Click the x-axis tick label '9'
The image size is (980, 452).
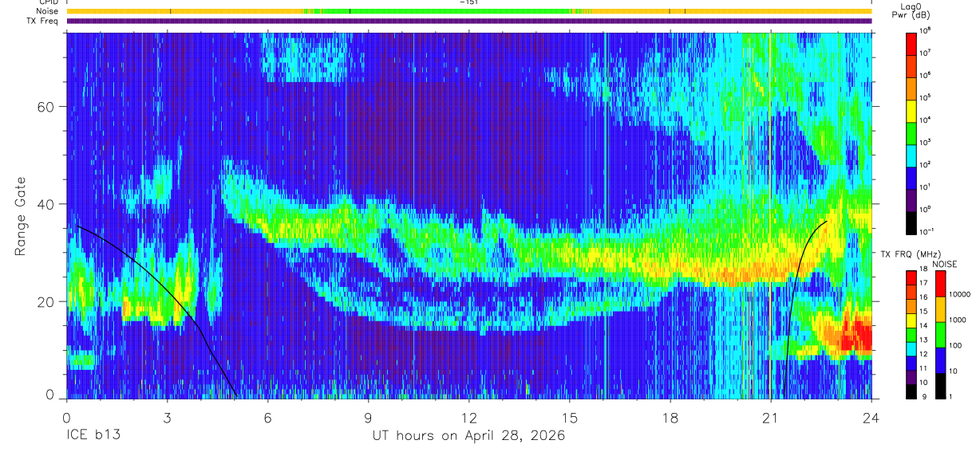click(x=368, y=417)
